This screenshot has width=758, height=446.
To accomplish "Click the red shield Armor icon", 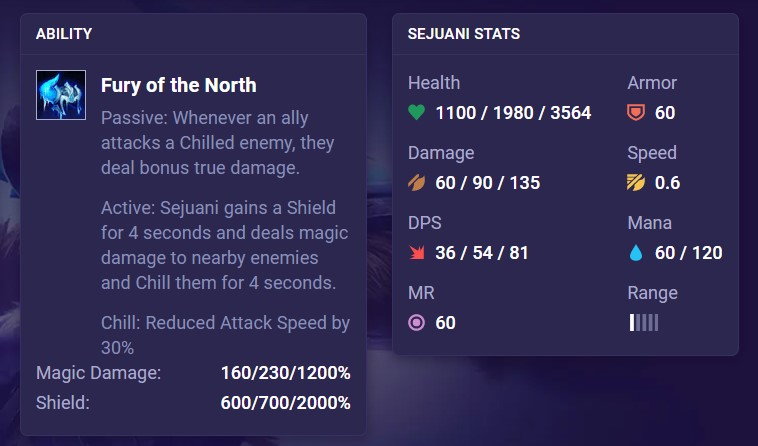I will click(636, 113).
